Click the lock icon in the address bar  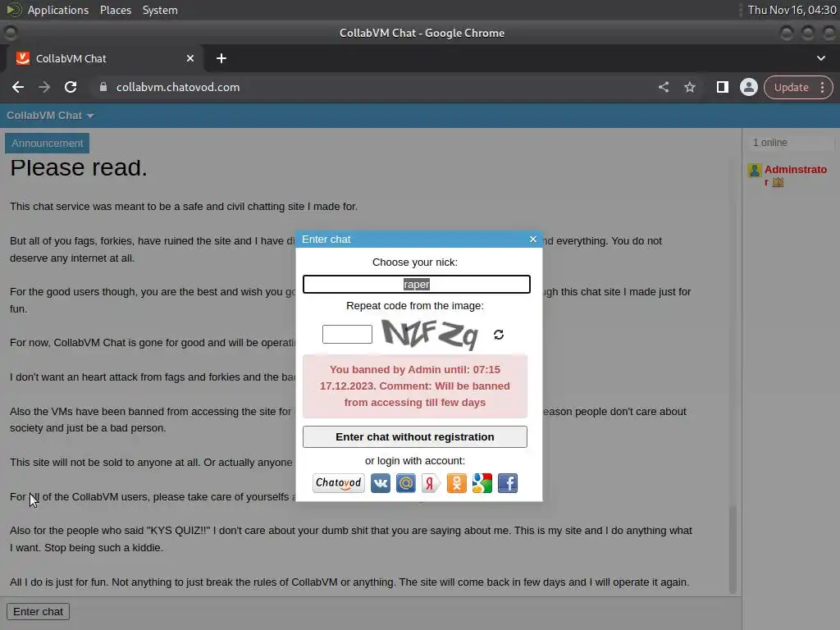103,87
